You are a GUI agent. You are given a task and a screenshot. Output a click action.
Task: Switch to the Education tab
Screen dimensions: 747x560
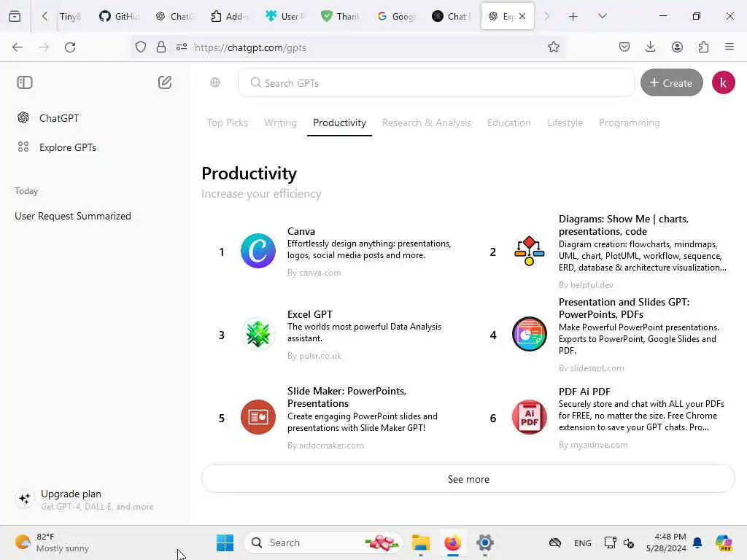[x=508, y=122]
